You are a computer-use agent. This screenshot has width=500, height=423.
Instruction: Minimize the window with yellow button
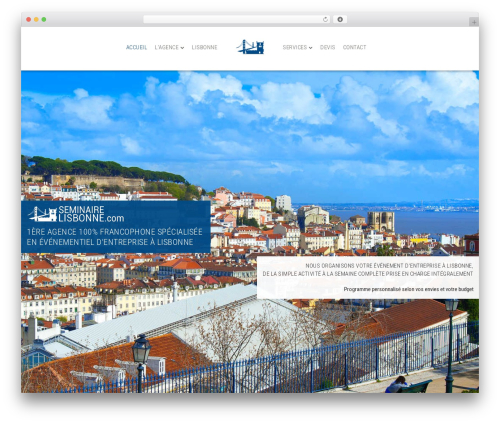[36, 19]
